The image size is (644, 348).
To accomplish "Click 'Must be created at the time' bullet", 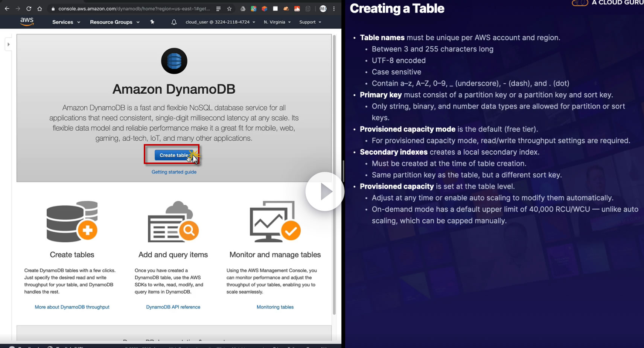I will click(449, 164).
